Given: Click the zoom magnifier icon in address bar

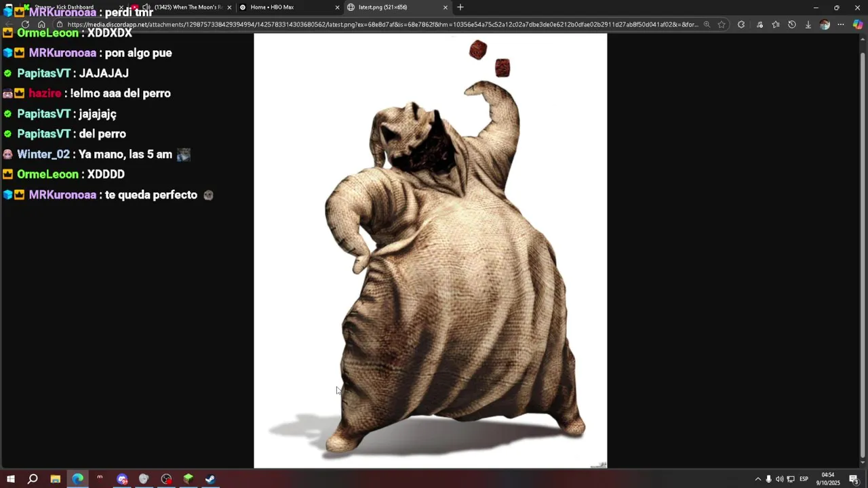Looking at the screenshot, I should click(x=707, y=24).
